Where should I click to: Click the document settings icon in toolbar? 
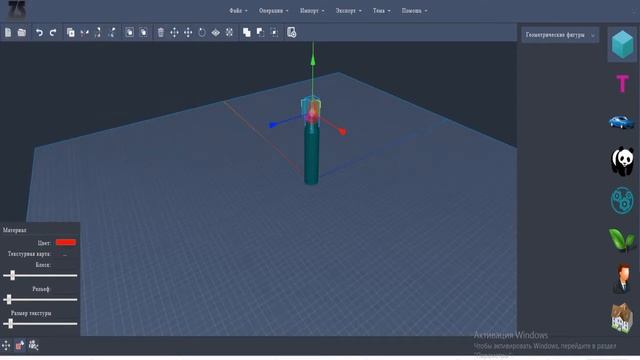coord(291,32)
